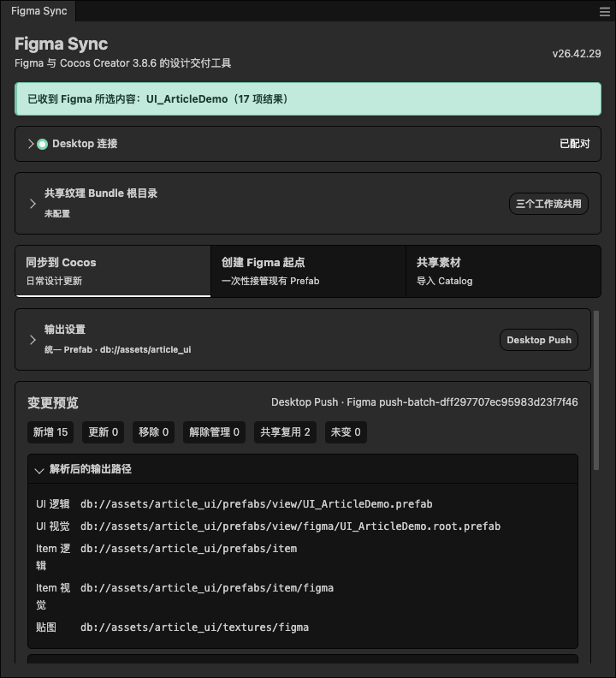Click the 贴图 row label
Screen dimensions: 616x678
pos(46,627)
